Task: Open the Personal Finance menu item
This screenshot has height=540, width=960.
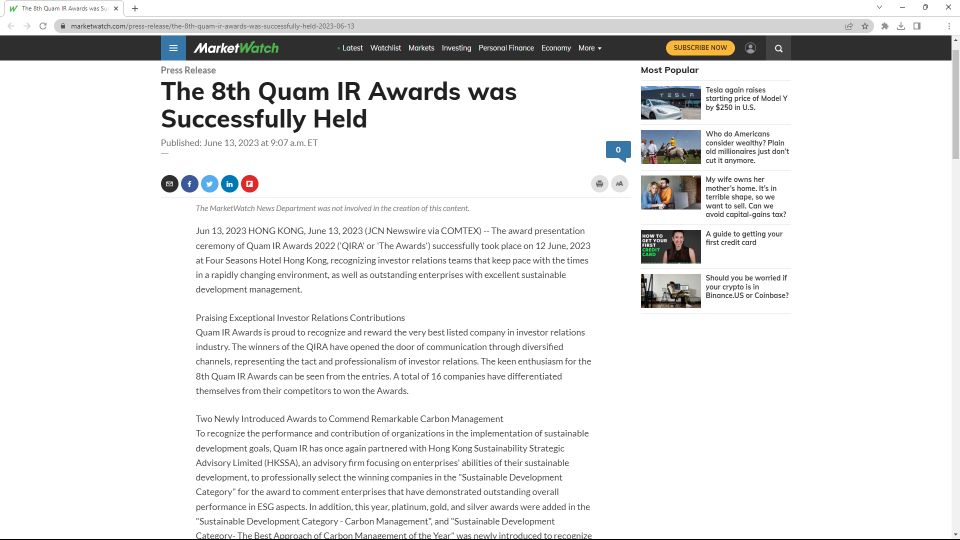Action: pos(506,48)
